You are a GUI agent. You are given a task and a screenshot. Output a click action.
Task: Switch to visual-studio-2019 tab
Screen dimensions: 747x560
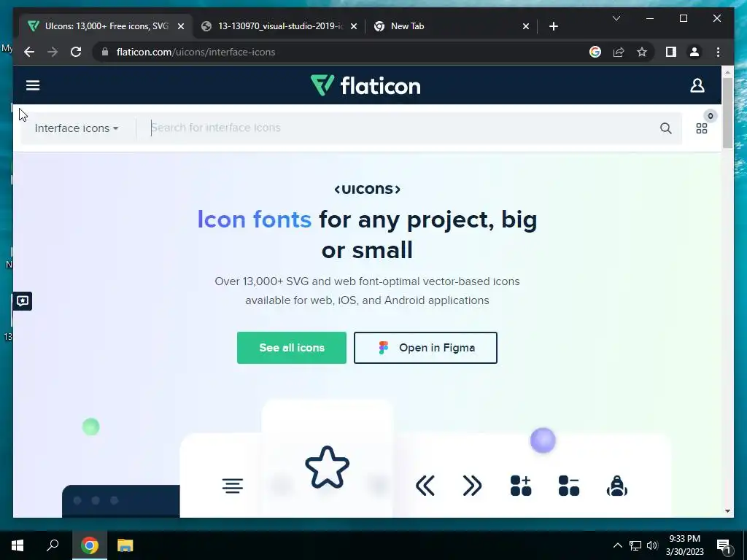click(279, 26)
